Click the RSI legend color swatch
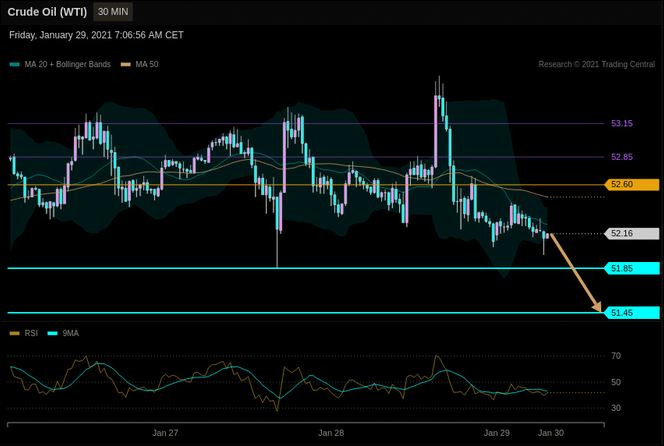This screenshot has width=664, height=446. (x=15, y=333)
